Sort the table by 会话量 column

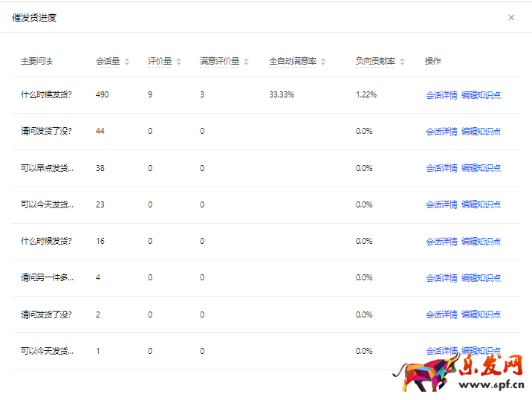(127, 62)
